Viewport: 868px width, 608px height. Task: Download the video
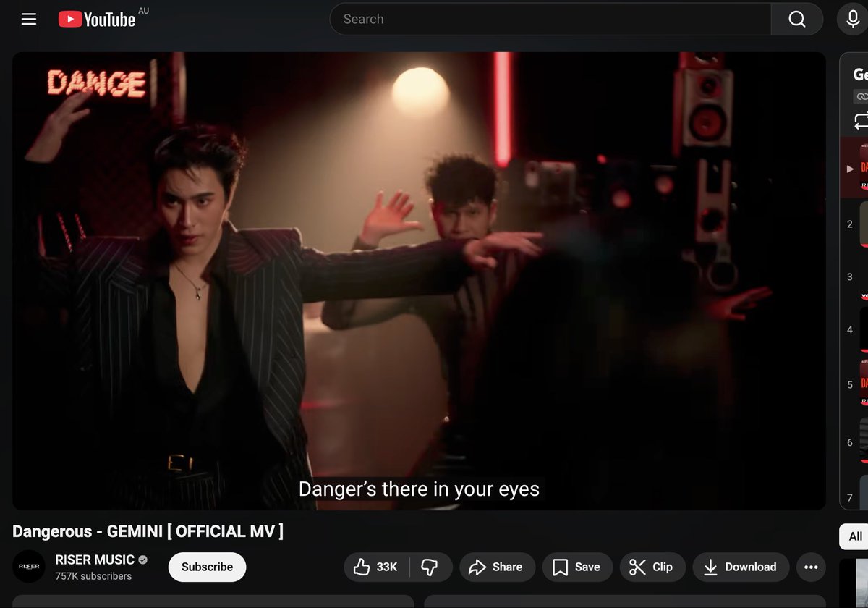741,567
